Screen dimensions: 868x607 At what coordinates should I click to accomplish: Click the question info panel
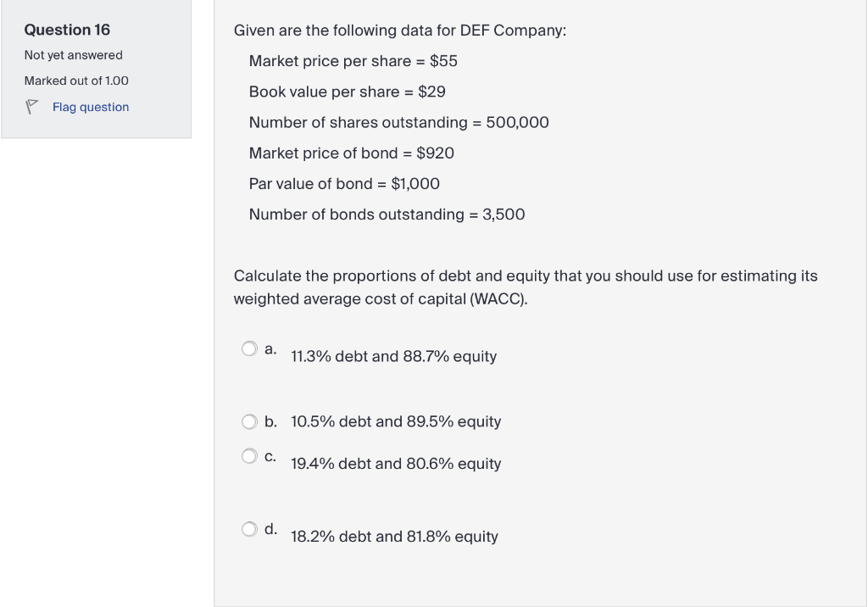[97, 68]
